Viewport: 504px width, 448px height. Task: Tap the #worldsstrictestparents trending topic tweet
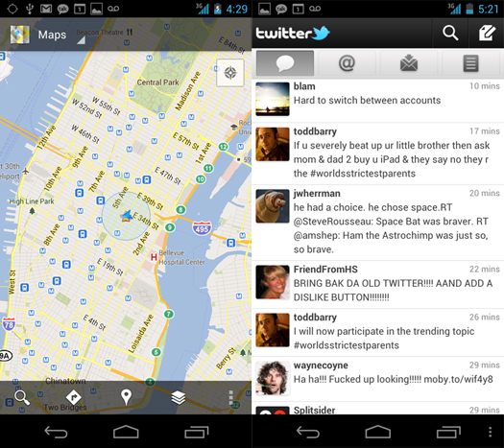[377, 332]
